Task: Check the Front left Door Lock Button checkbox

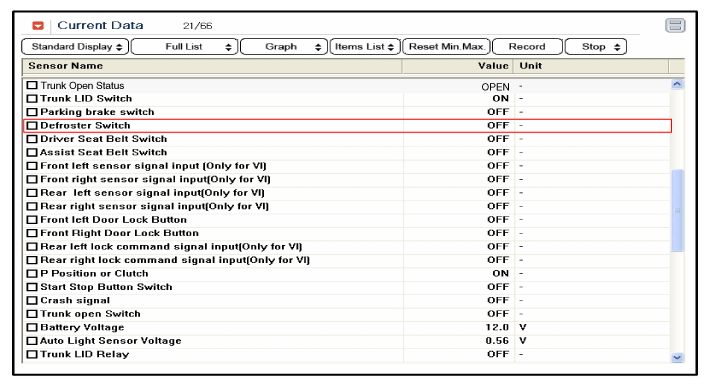Action: (x=32, y=220)
